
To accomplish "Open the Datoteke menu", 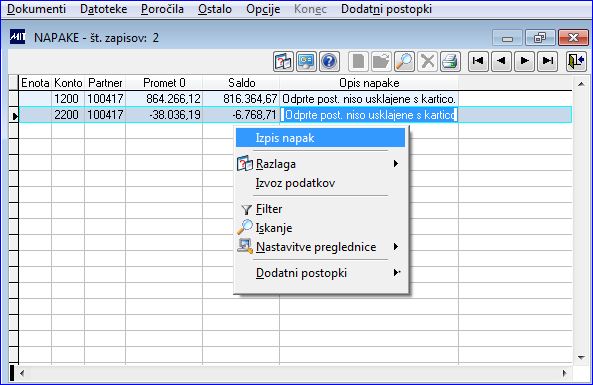I will (x=104, y=9).
